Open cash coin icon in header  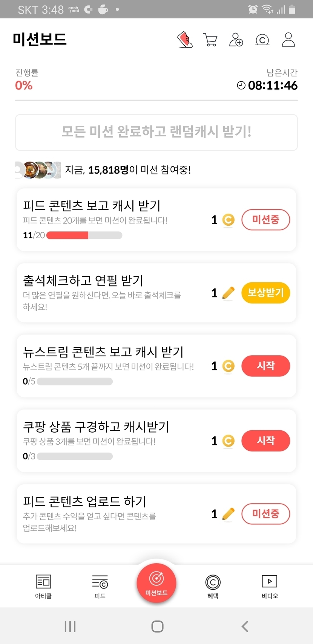point(262,40)
